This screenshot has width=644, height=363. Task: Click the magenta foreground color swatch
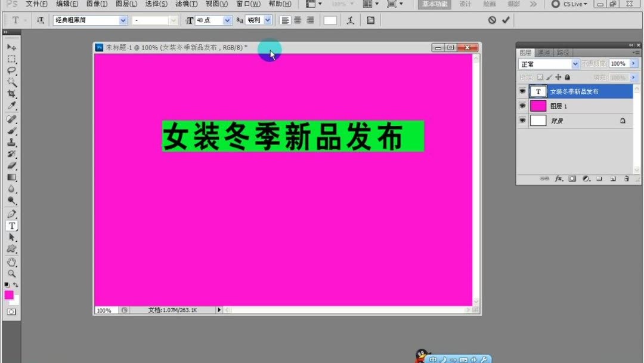click(8, 294)
